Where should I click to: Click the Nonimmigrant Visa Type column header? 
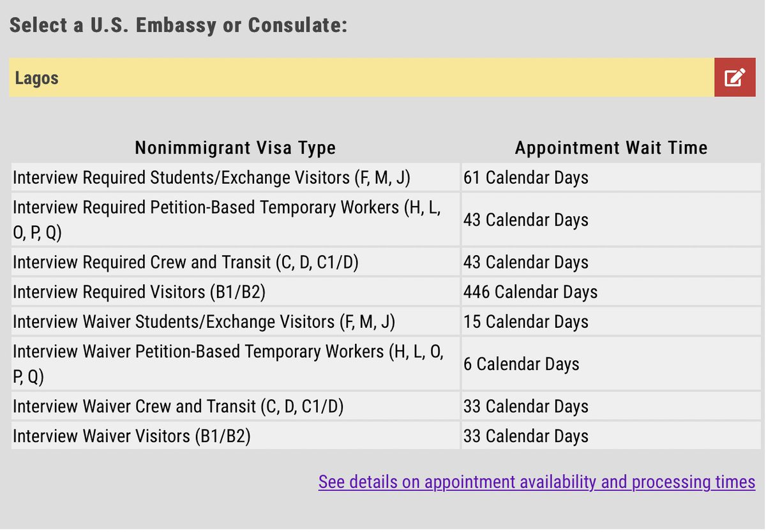click(x=235, y=148)
